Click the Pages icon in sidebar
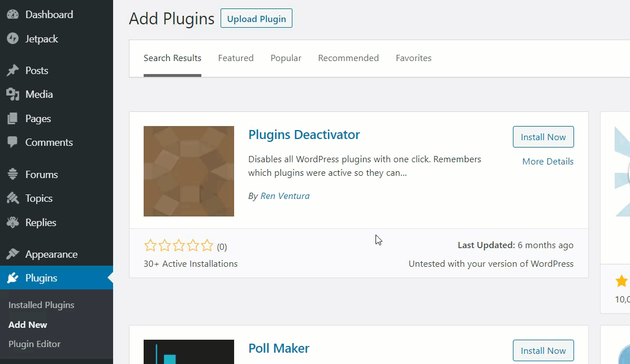 point(12,119)
